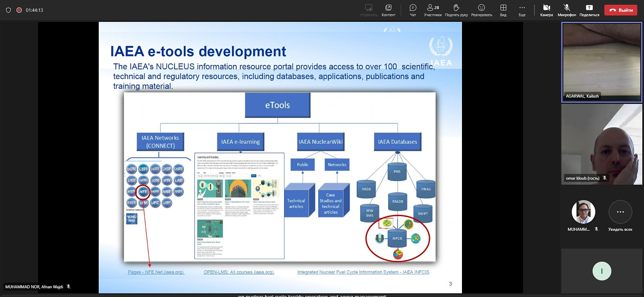This screenshot has height=297, width=644.
Task: Click the Content button in toolbar
Action: click(x=388, y=10)
